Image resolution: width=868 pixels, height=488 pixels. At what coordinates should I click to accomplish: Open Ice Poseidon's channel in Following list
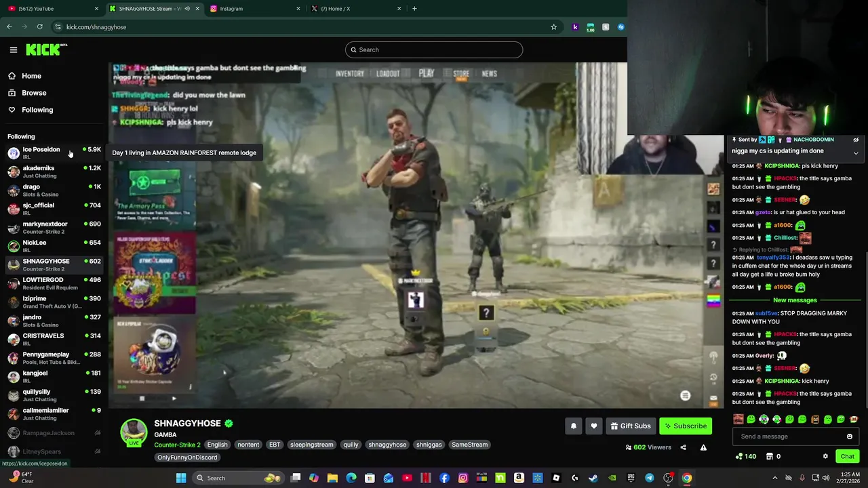pyautogui.click(x=54, y=152)
